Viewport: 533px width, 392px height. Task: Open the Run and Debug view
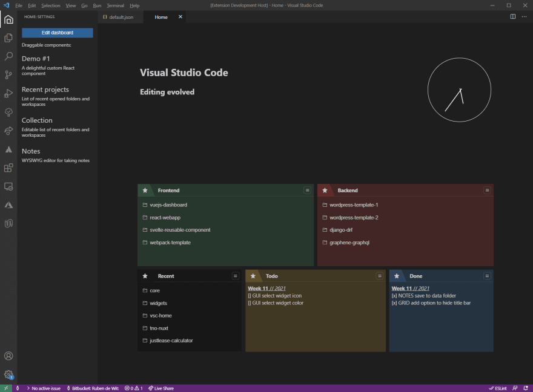click(x=8, y=94)
